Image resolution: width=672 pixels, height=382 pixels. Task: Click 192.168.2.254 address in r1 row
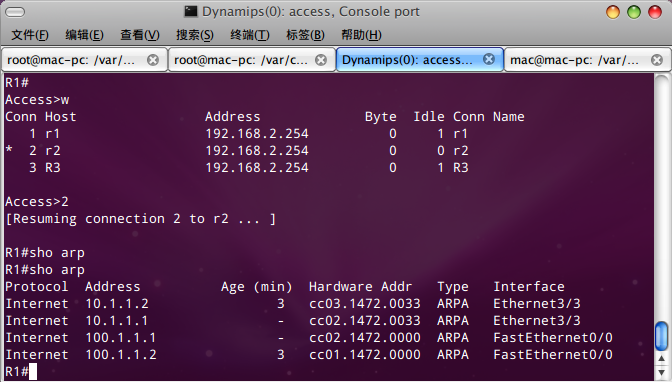click(257, 134)
